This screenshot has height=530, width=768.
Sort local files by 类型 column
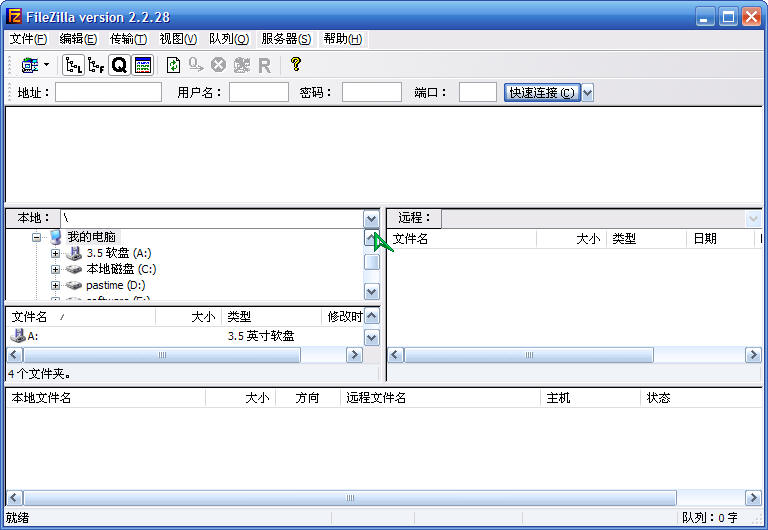click(x=272, y=317)
